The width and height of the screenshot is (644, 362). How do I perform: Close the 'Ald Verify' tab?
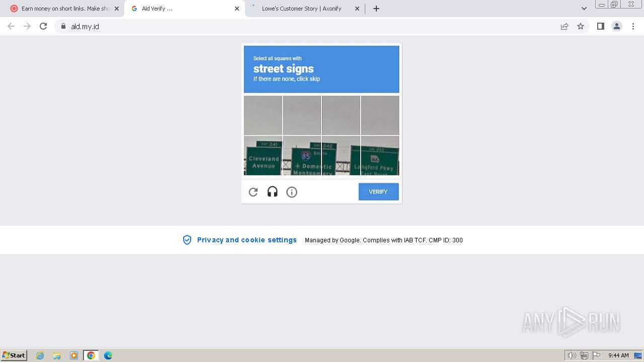coord(237,9)
